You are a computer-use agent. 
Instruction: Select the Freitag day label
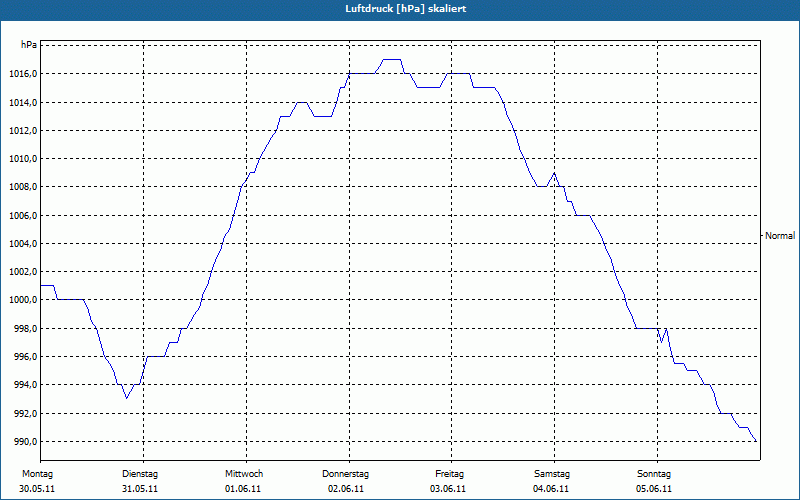[x=449, y=474]
